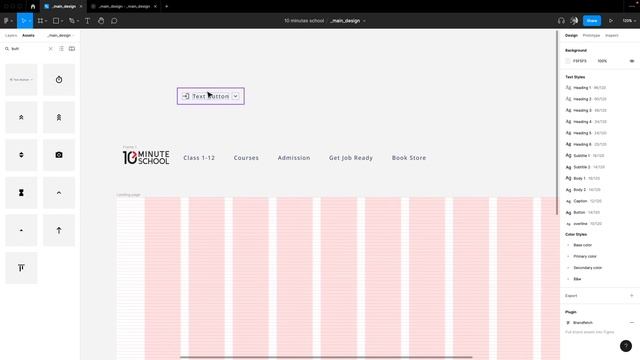640x360 pixels.
Task: Present the prototype with play icon
Action: click(611, 20)
